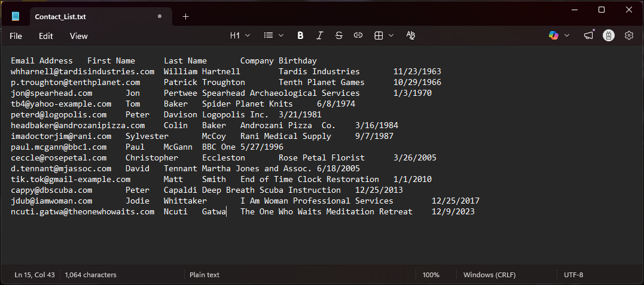Click the email p.troughton@tenthplanet.com
Screen dimensions: 644x285
75,82
